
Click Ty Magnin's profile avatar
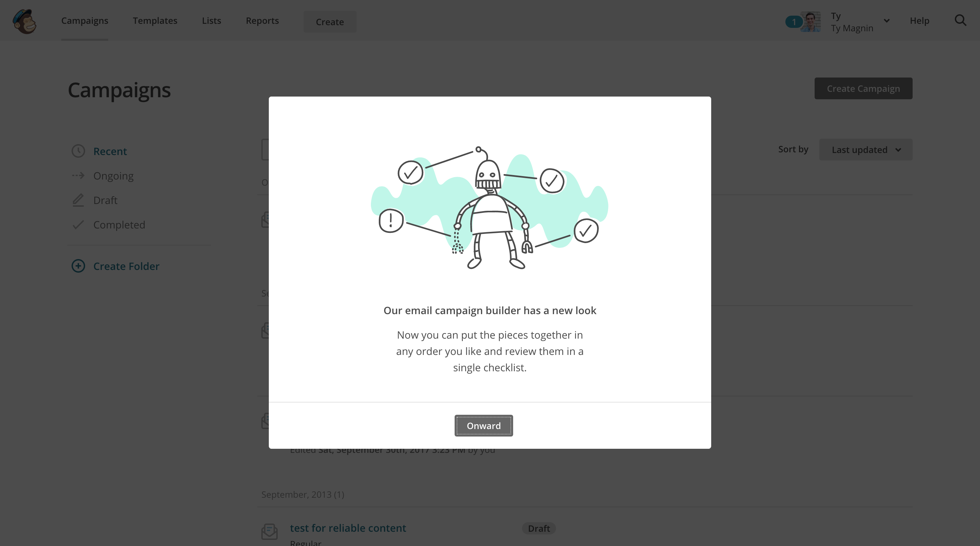coord(810,22)
